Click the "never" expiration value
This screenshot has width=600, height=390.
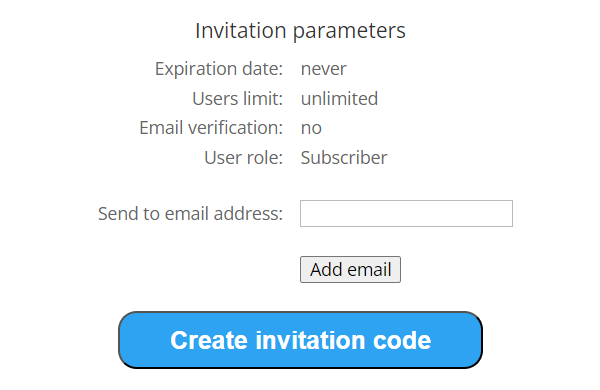tap(324, 69)
